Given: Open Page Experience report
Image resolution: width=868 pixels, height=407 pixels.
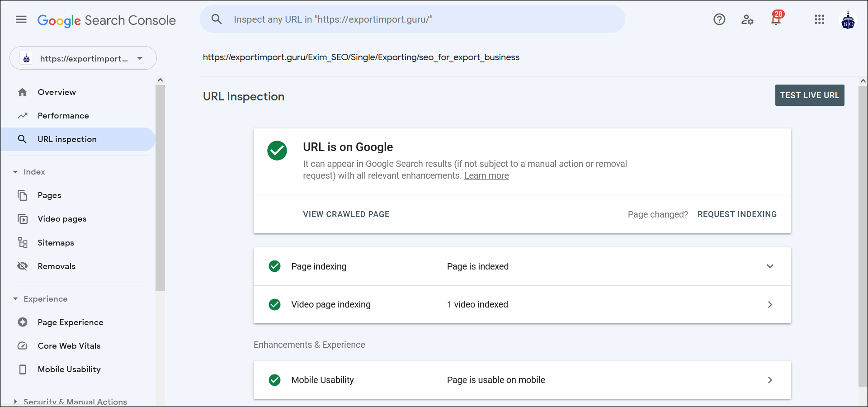Looking at the screenshot, I should (71, 322).
